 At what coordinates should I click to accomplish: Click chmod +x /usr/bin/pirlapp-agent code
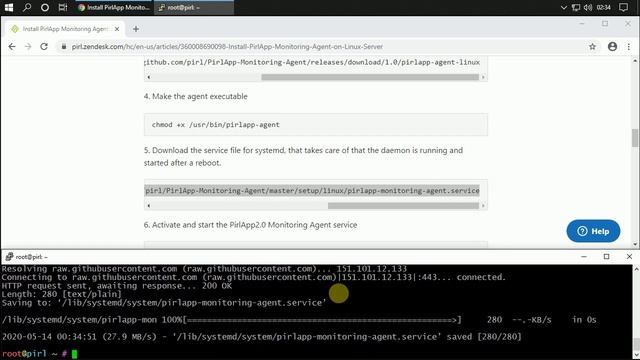point(216,125)
